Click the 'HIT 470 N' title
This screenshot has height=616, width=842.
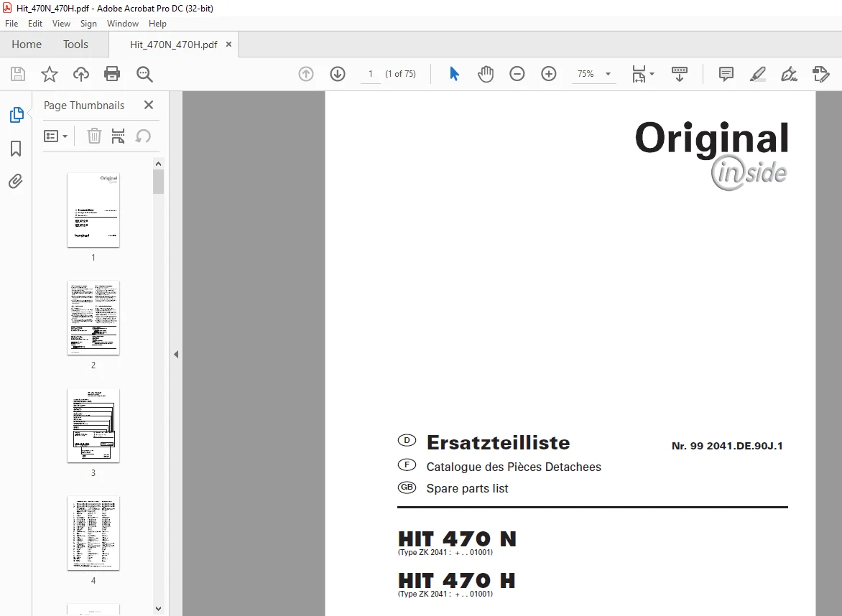tap(457, 538)
